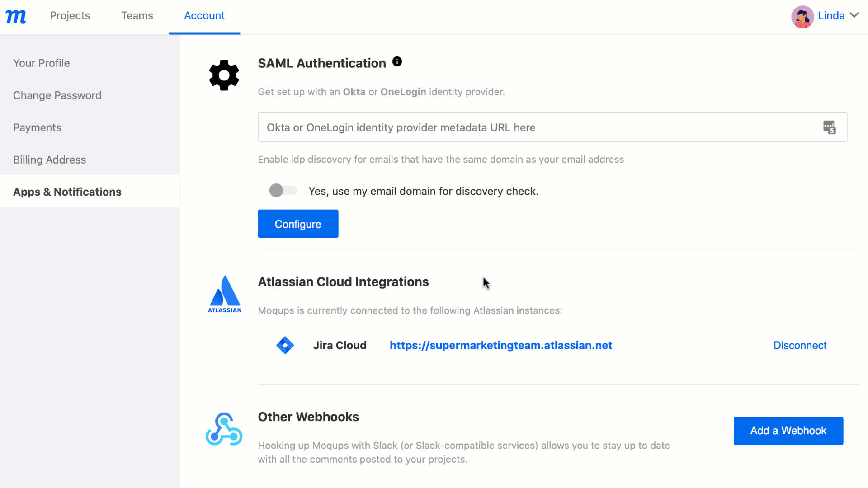
Task: Click the Jira Cloud Atlassian URL link
Action: (x=501, y=345)
